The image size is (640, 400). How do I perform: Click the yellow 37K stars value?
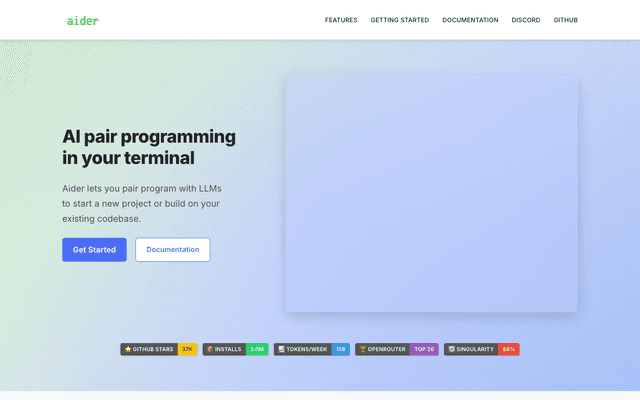[187, 350]
